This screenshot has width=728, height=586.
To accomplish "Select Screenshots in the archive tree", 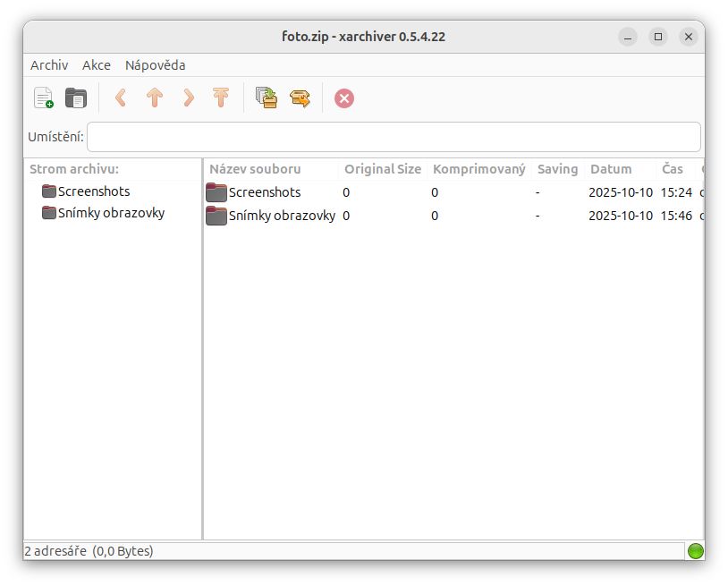I will (x=93, y=191).
